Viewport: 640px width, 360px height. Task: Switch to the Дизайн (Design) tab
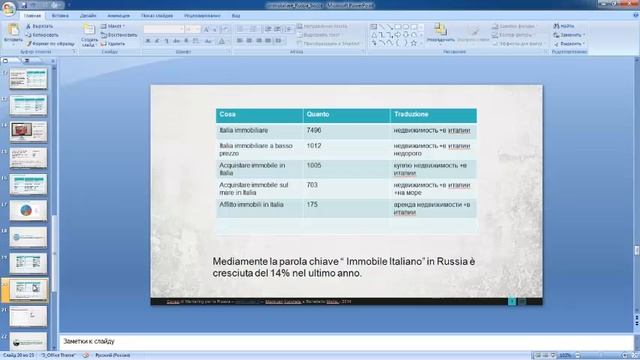pyautogui.click(x=88, y=16)
